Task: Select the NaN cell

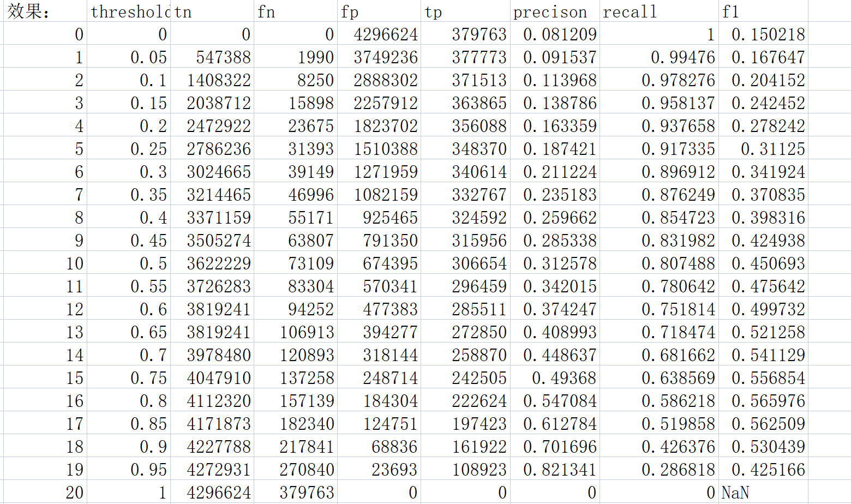Action: click(763, 492)
